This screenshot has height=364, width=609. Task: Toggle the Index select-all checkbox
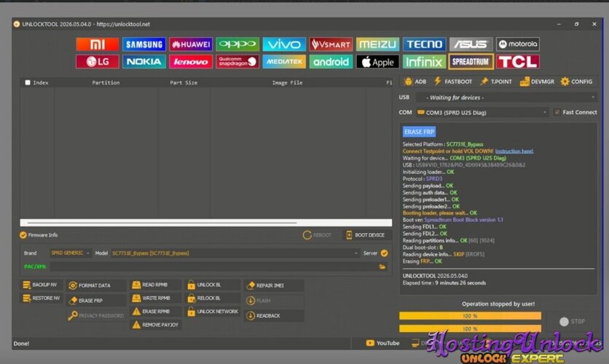click(x=28, y=82)
